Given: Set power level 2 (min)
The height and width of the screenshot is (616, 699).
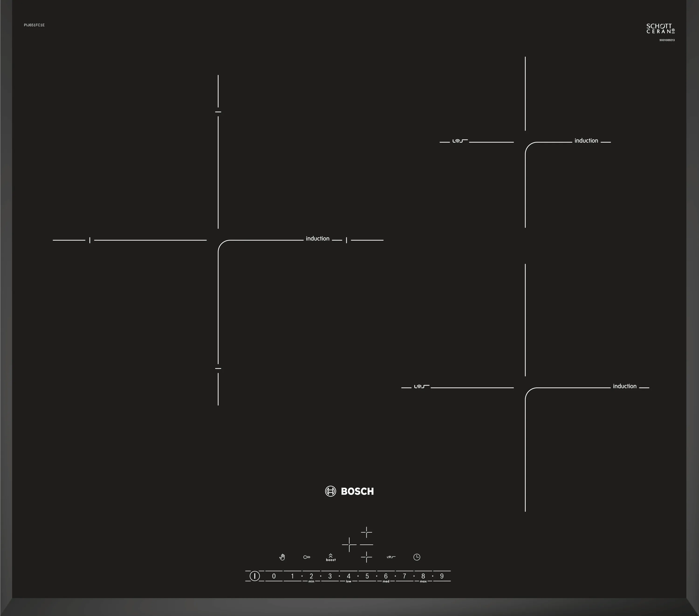Looking at the screenshot, I should [x=311, y=576].
